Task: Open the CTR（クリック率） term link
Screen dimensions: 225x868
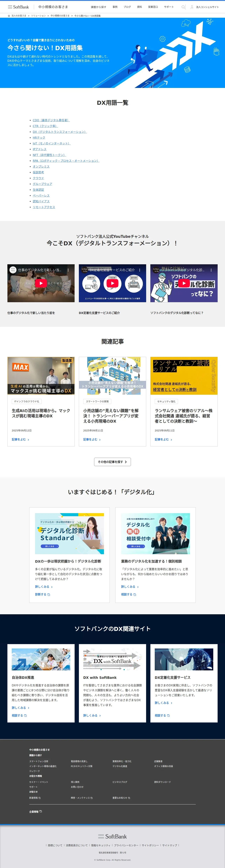Action: [x=45, y=126]
